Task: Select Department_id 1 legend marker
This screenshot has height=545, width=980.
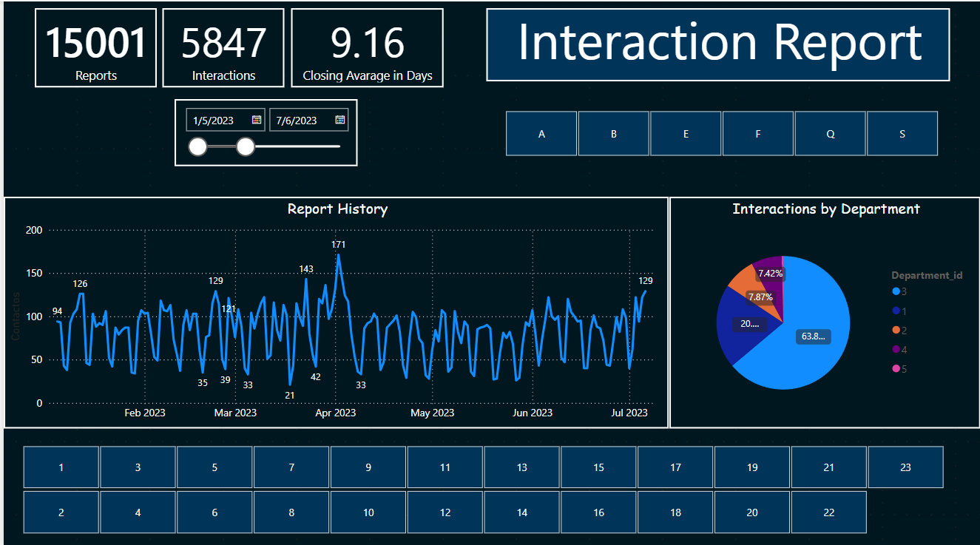Action: click(x=896, y=311)
